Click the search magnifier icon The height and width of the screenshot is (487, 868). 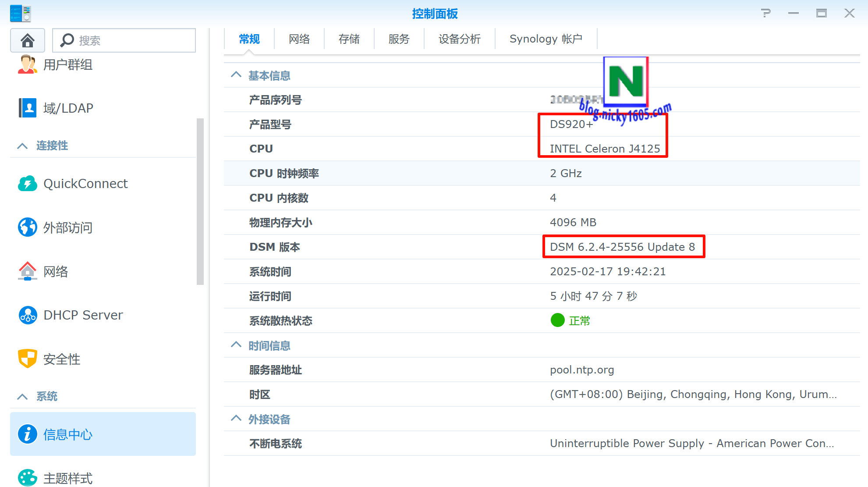(67, 40)
